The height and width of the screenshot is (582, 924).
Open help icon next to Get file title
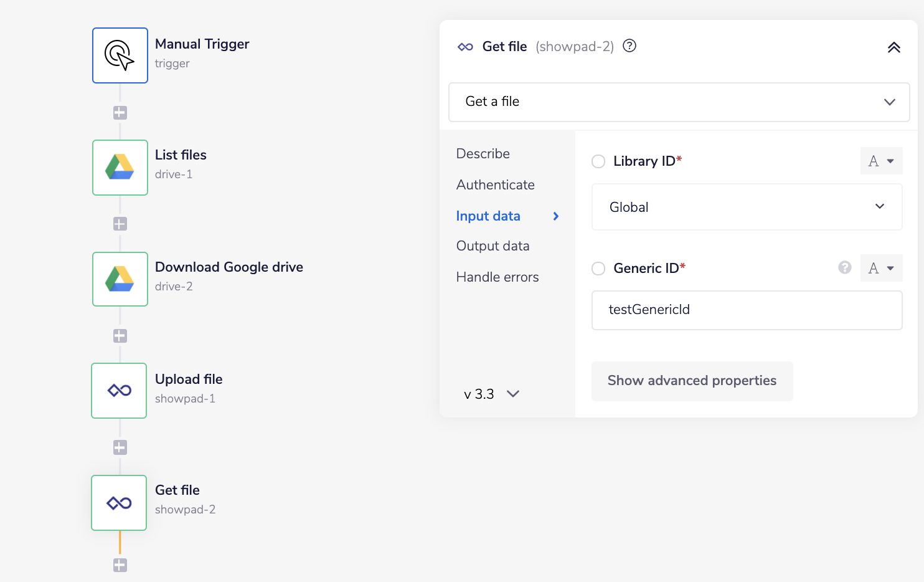point(629,46)
